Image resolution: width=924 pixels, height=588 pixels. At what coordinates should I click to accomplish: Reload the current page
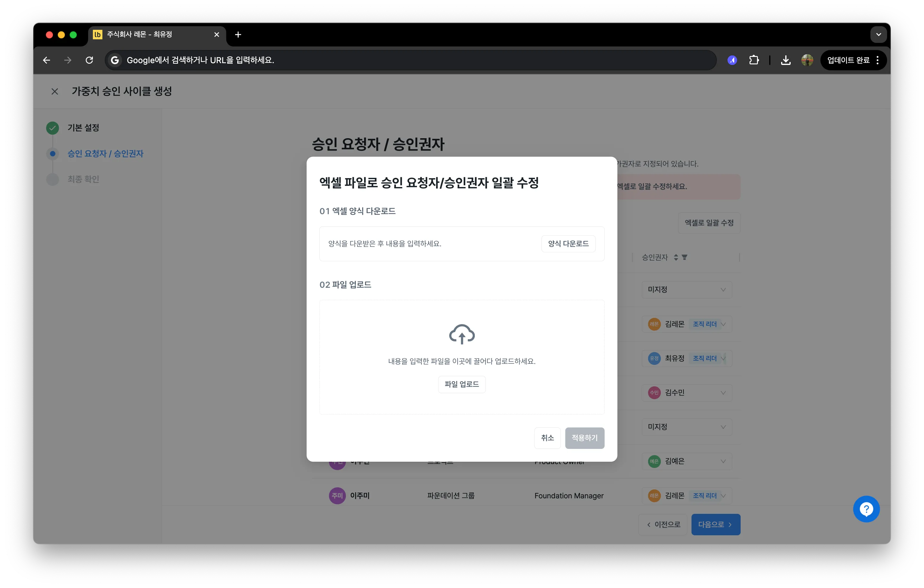pyautogui.click(x=89, y=60)
